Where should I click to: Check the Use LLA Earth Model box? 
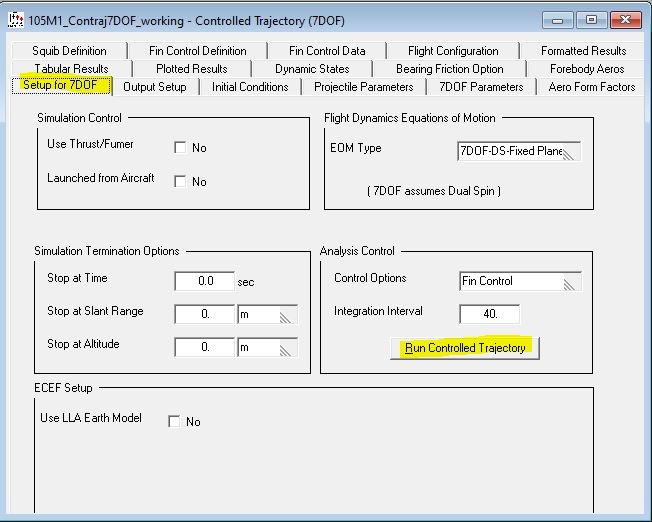tap(174, 421)
